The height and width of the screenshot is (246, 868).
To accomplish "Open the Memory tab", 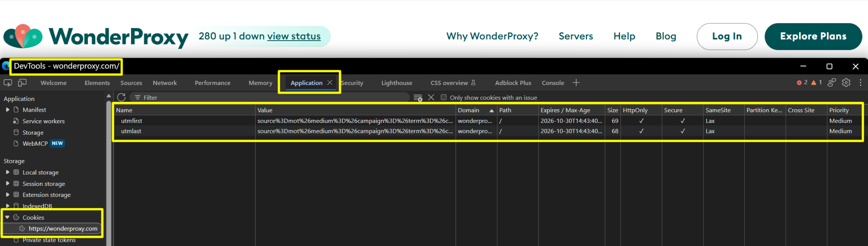I will click(260, 83).
